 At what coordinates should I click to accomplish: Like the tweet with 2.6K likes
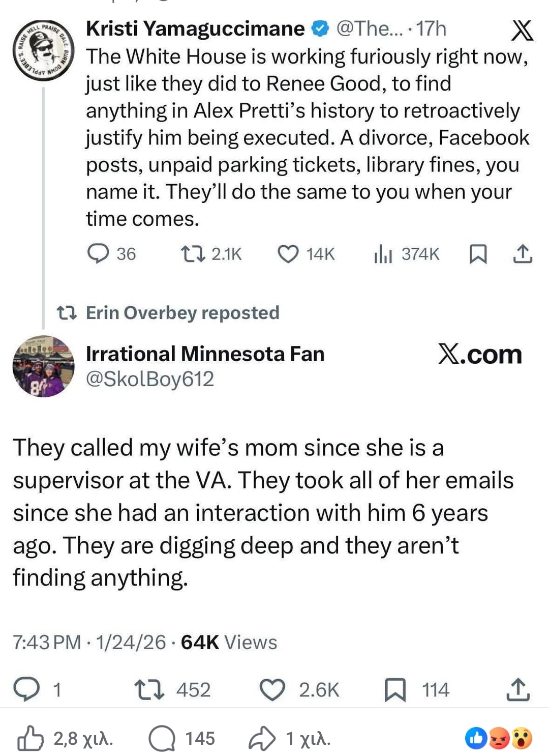[x=272, y=689]
